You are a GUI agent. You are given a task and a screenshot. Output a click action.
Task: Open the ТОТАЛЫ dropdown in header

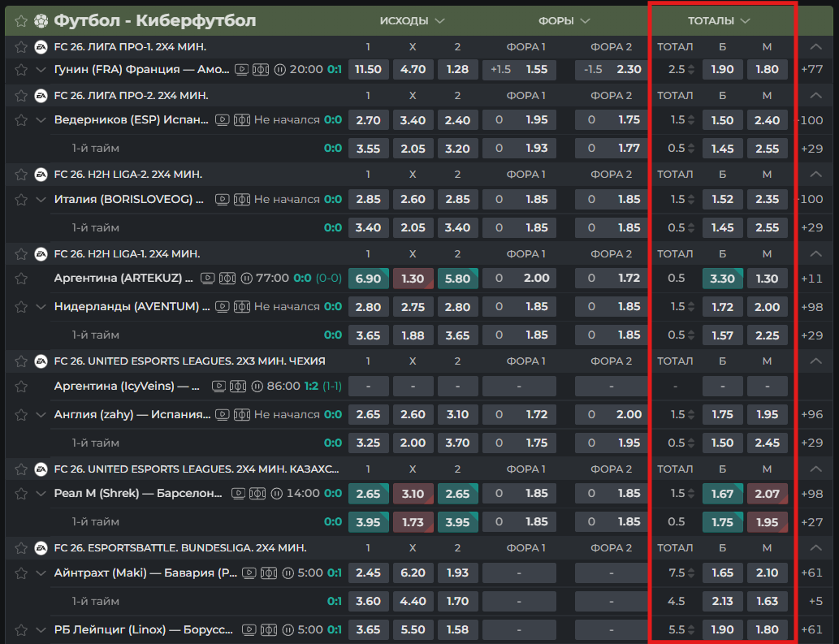(x=719, y=20)
